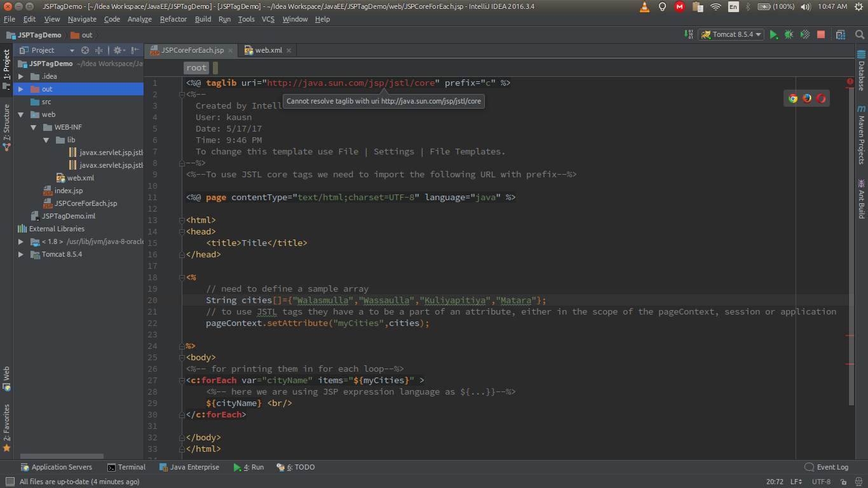Click the VLC icon in system tray

point(644,7)
